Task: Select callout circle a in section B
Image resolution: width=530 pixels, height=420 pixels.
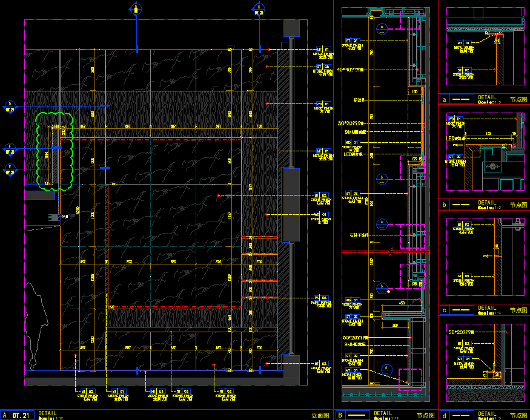Action: click(x=382, y=29)
